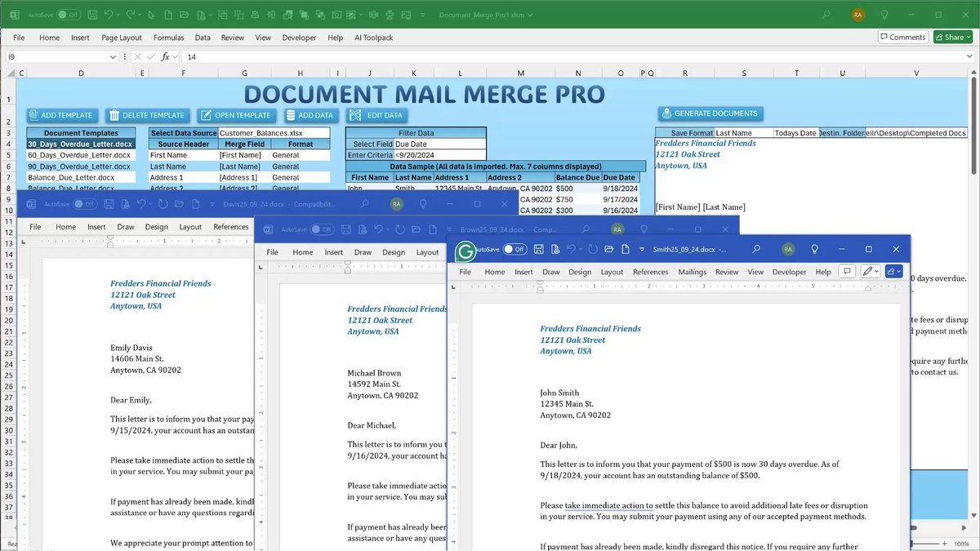Click the DELETE TEMPLATE button
980x551 pixels.
pos(149,115)
